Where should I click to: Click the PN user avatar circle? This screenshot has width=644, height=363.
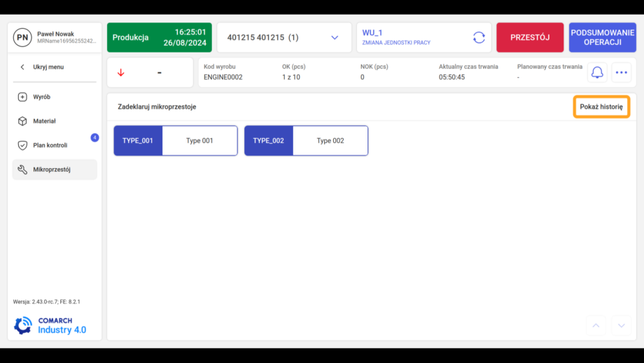click(22, 37)
